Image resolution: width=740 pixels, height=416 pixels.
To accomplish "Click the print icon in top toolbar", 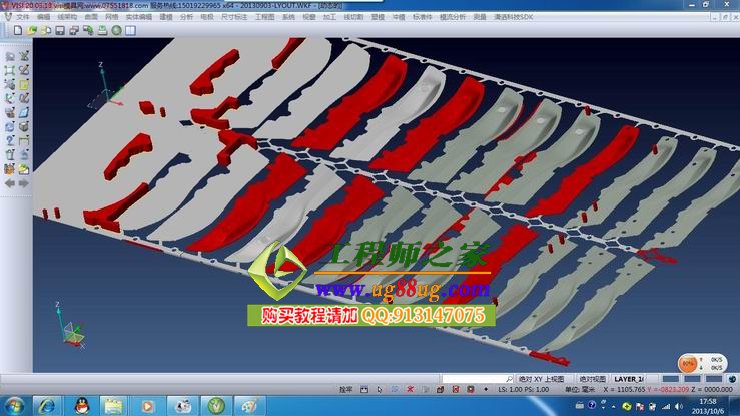I will tap(102, 30).
